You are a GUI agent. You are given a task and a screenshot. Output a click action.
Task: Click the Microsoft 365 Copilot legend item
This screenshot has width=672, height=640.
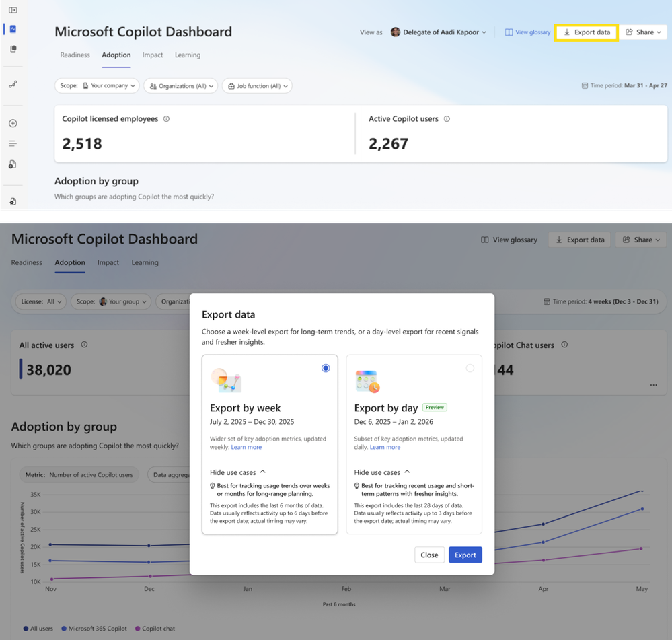point(94,629)
